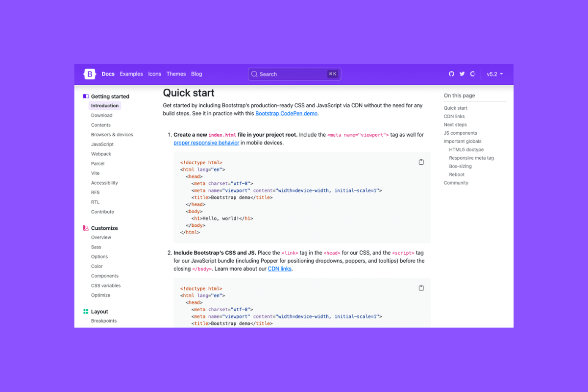Open the v5.2 version dropdown
The image size is (588, 392).
point(495,74)
